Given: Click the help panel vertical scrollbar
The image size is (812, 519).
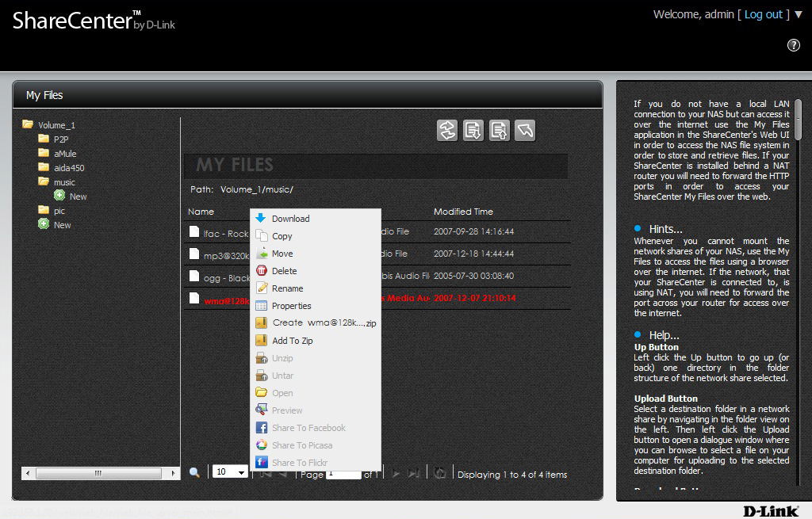Looking at the screenshot, I should pos(798,119).
